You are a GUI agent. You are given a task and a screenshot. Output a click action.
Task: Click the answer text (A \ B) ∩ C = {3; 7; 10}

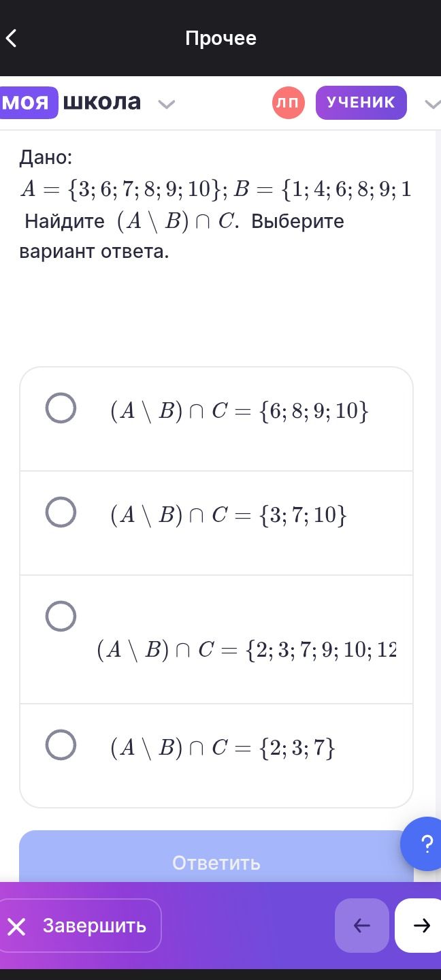point(229,515)
